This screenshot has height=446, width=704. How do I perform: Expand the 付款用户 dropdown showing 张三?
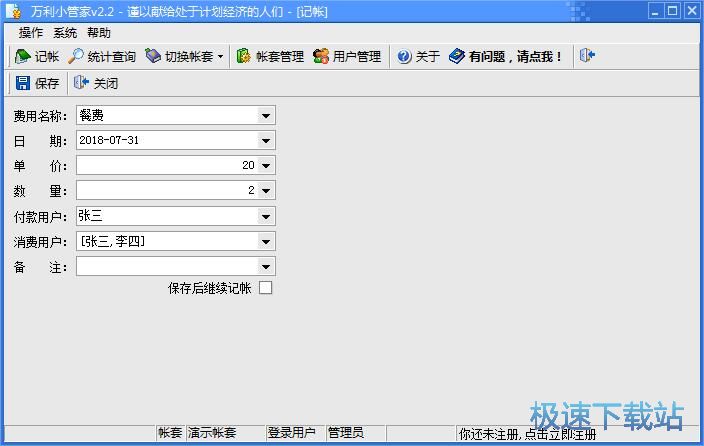tap(266, 216)
